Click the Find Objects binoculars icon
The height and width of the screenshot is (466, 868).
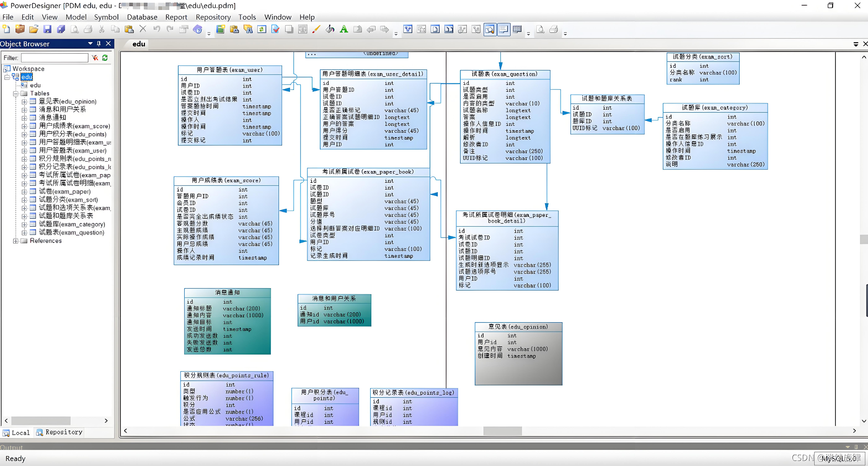coord(248,29)
